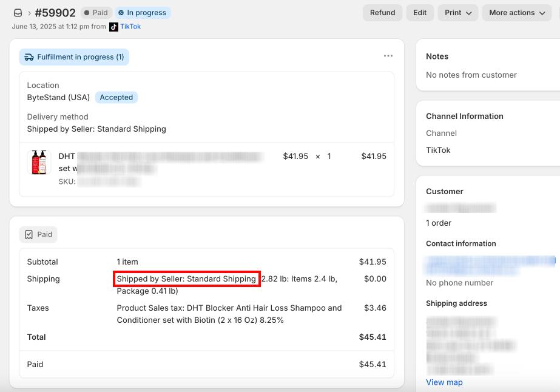The image size is (560, 392).
Task: Click 'Shipped by Seller: Standard Shipping' under Delivery method
Action: point(96,129)
